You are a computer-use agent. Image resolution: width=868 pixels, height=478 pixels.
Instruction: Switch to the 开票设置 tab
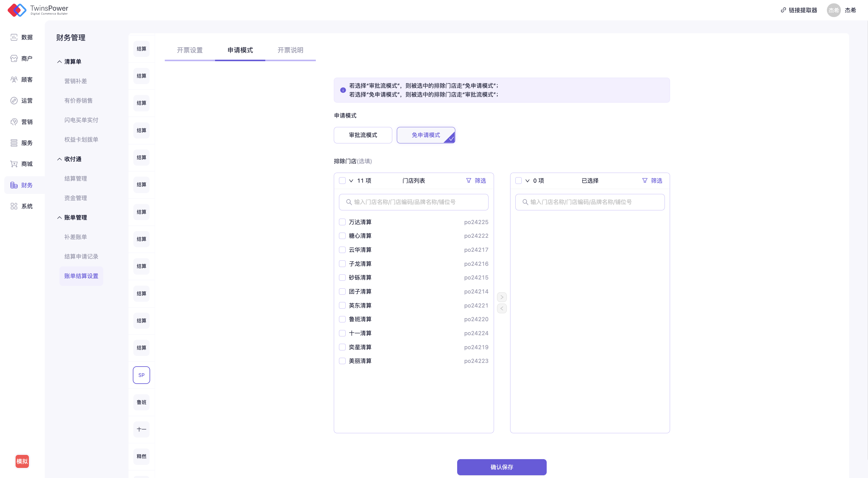coord(190,50)
